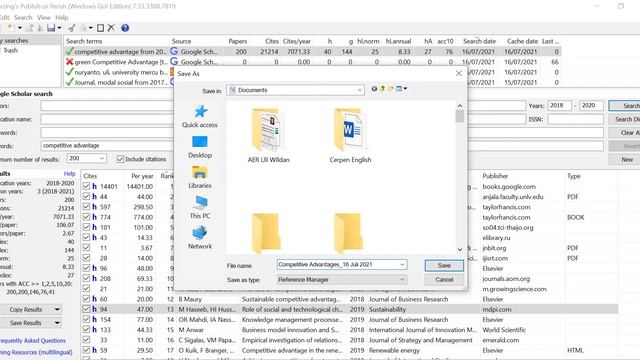Sort results by Publisher column header
640x360 pixels.
point(495,176)
